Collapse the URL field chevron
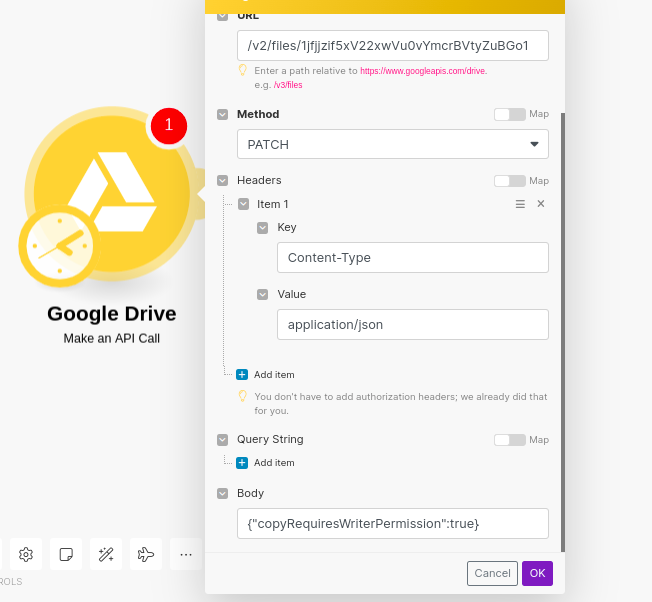Image resolution: width=652 pixels, height=602 pixels. click(x=222, y=16)
